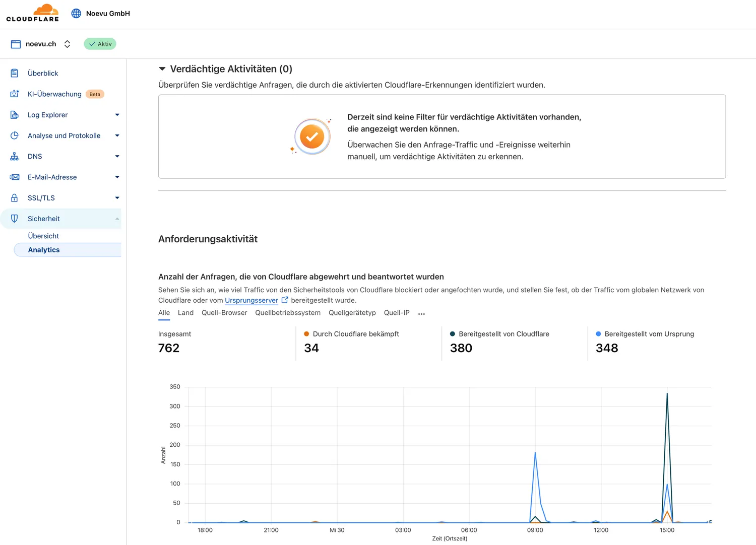Open DNS via its network icon
Viewport: 756px width, 545px height.
[14, 156]
